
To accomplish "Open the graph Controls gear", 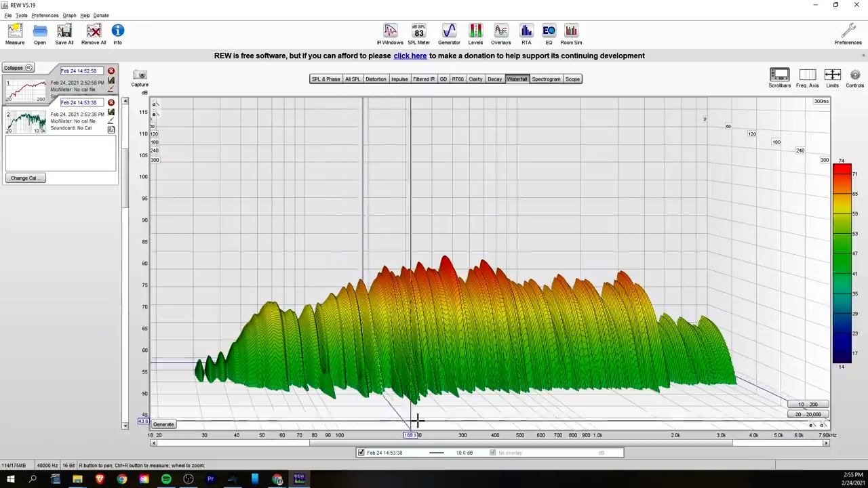I will click(x=854, y=76).
